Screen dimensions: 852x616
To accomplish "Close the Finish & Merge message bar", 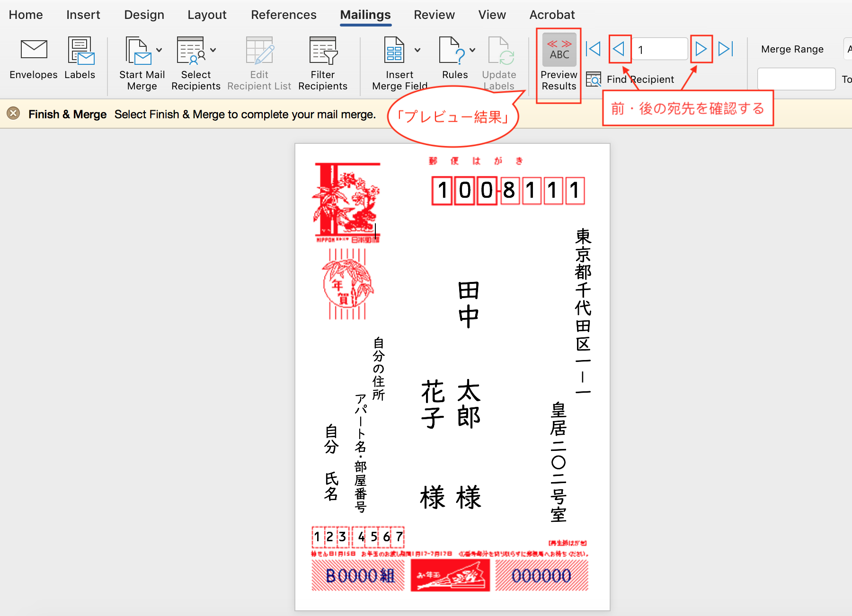I will 13,114.
